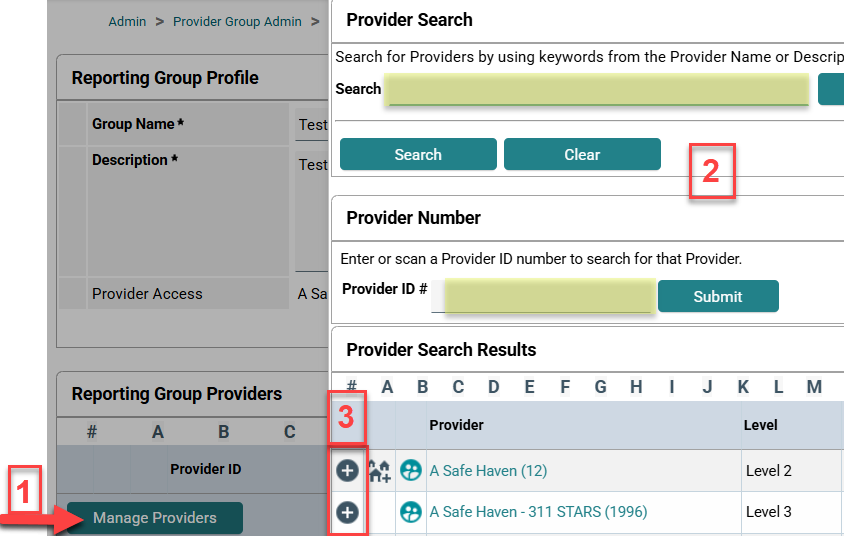Add A Safe Haven (12) using plus icon

(347, 470)
